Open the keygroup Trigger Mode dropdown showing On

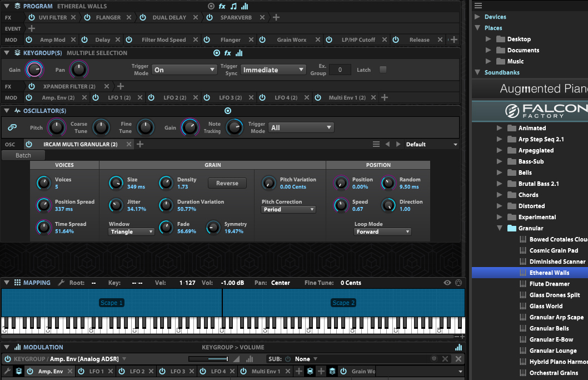pyautogui.click(x=184, y=70)
